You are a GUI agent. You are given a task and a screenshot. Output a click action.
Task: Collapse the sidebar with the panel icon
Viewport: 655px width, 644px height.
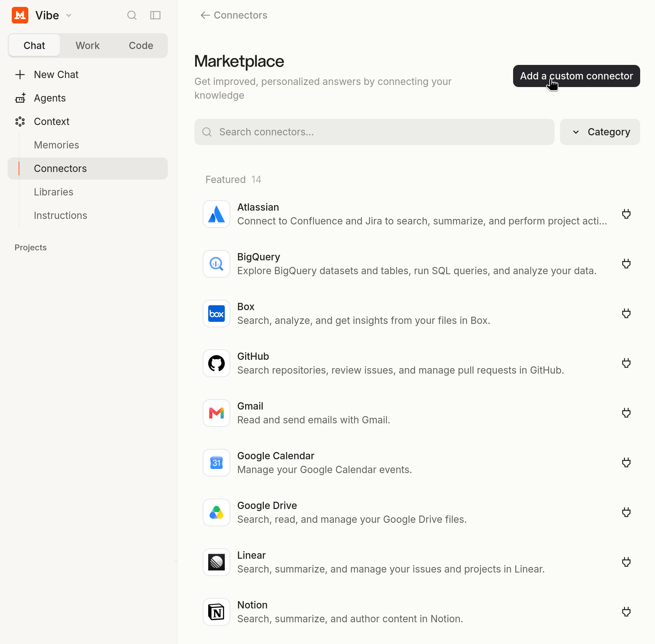[155, 15]
